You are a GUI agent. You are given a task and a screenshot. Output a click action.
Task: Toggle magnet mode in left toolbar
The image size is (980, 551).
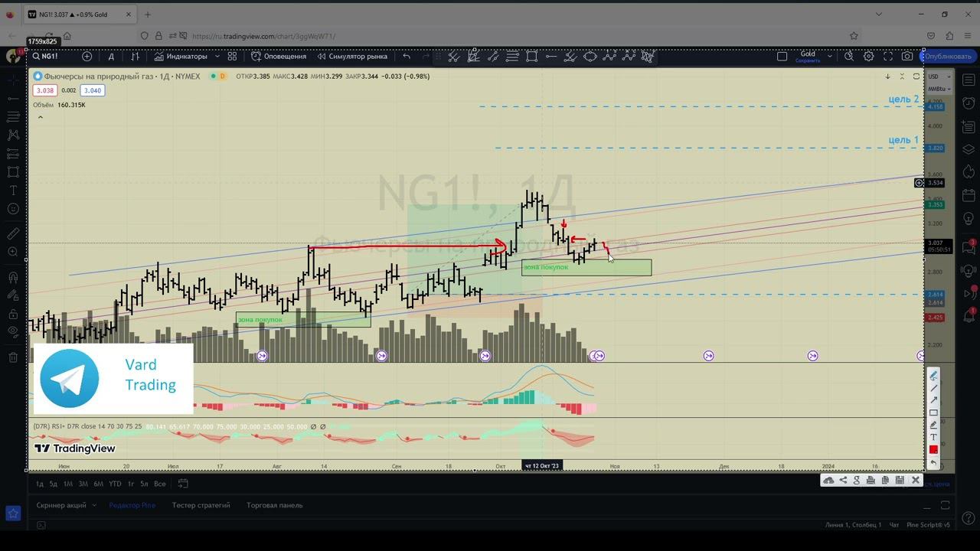click(x=13, y=277)
